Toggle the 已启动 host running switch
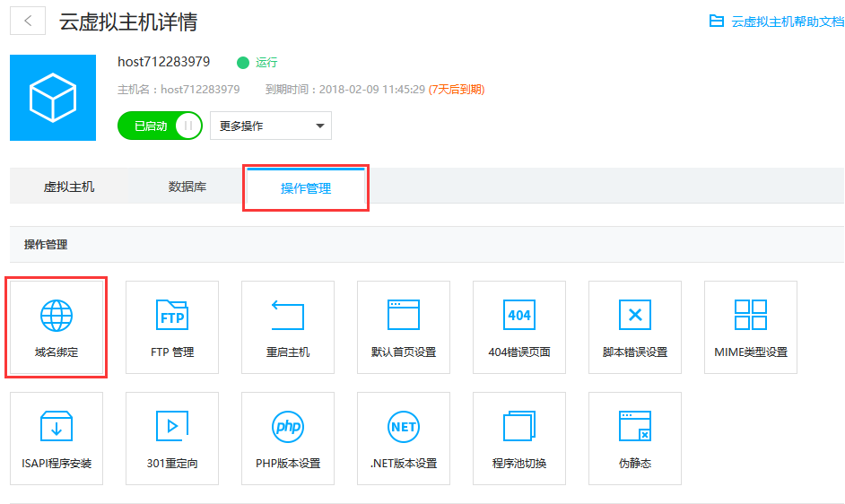845x504 pixels. tap(161, 126)
